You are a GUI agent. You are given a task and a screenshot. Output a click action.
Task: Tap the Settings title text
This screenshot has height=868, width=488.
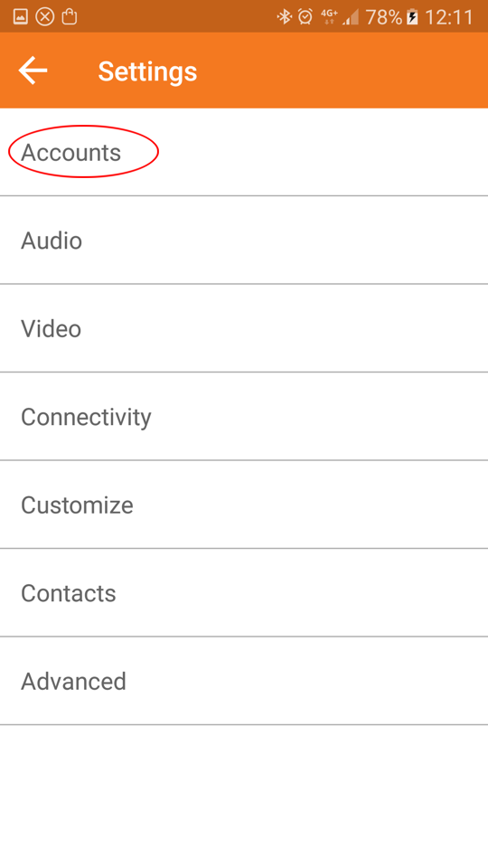click(x=147, y=71)
